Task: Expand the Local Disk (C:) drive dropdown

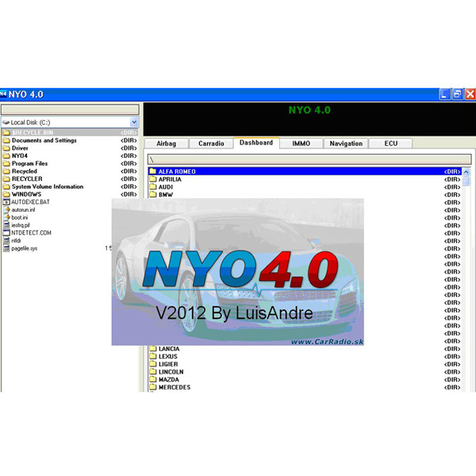Action: tap(134, 123)
